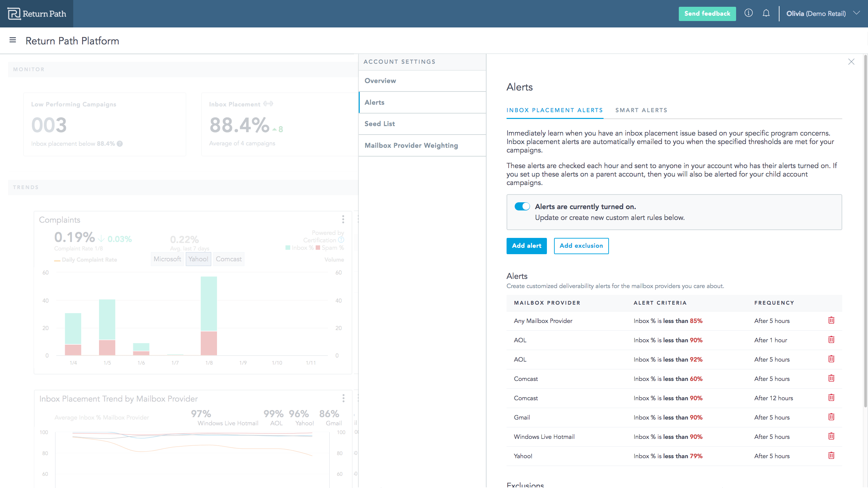
Task: Click the Return Path logo
Action: tap(37, 14)
